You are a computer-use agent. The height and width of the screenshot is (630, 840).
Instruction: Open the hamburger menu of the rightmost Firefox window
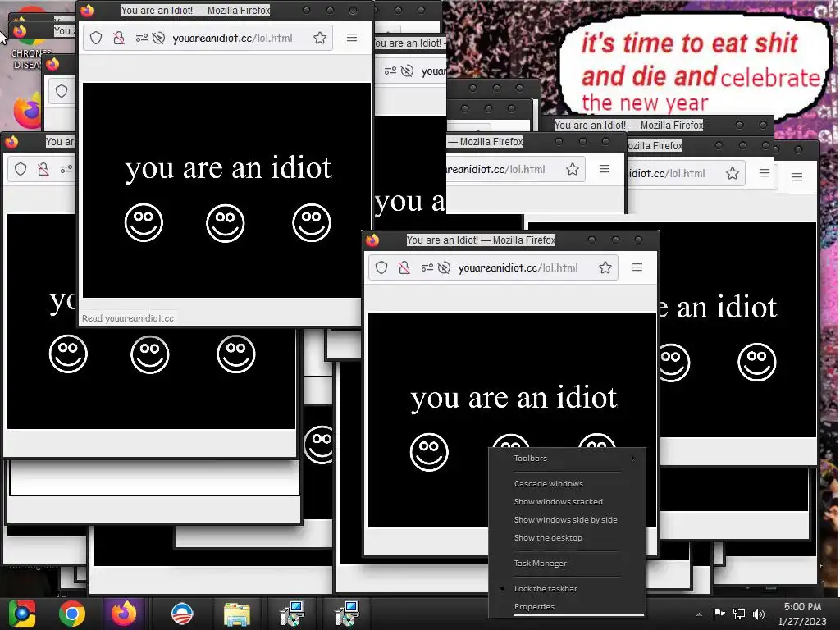[797, 177]
